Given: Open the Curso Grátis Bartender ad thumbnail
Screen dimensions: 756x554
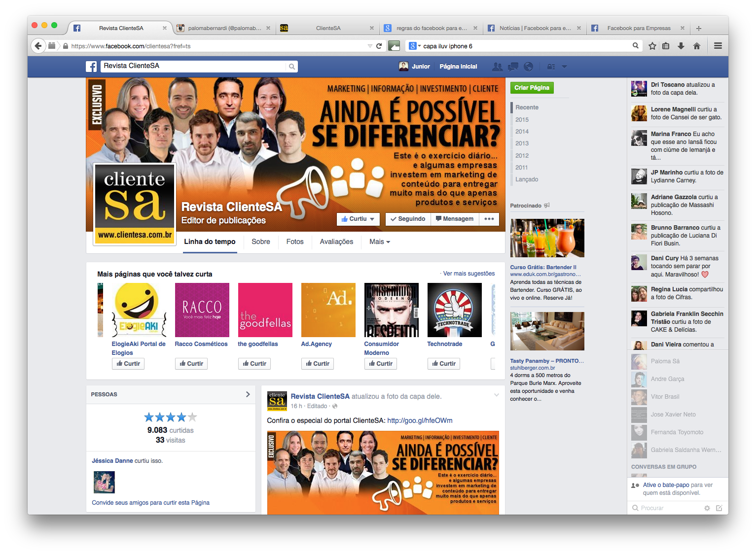Looking at the screenshot, I should (547, 238).
